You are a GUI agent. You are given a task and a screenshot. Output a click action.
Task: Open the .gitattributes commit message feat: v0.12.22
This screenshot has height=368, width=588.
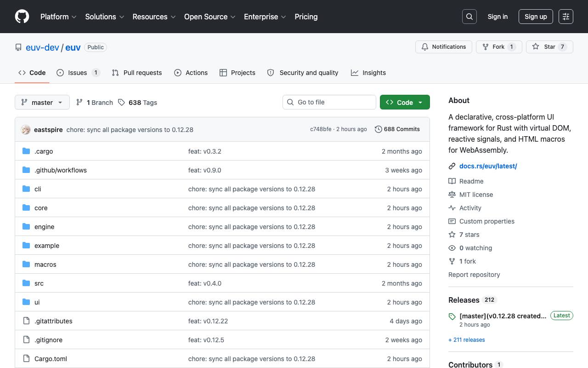pyautogui.click(x=208, y=321)
